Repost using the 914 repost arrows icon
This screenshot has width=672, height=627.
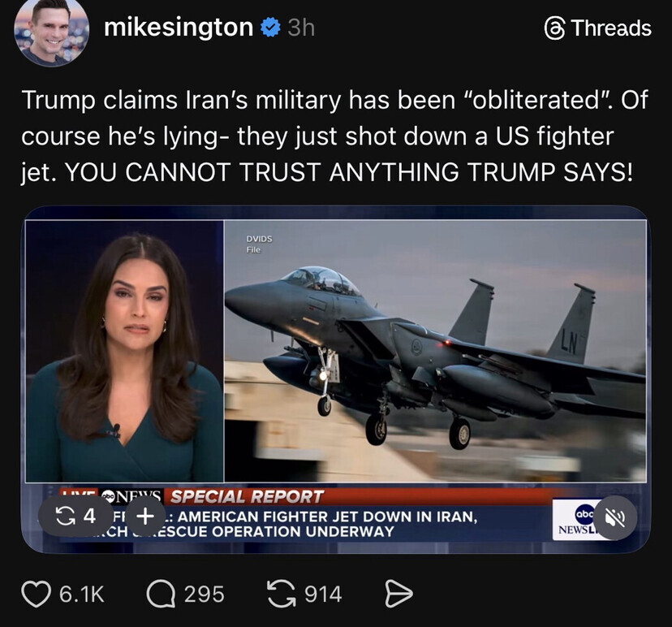282,594
